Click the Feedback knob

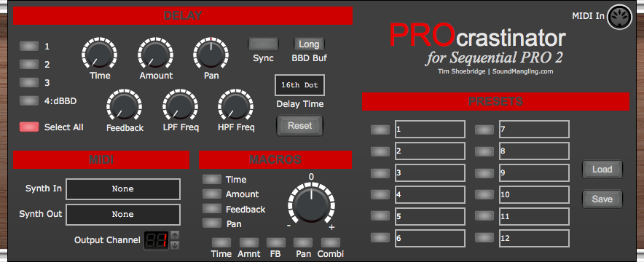coord(124,106)
